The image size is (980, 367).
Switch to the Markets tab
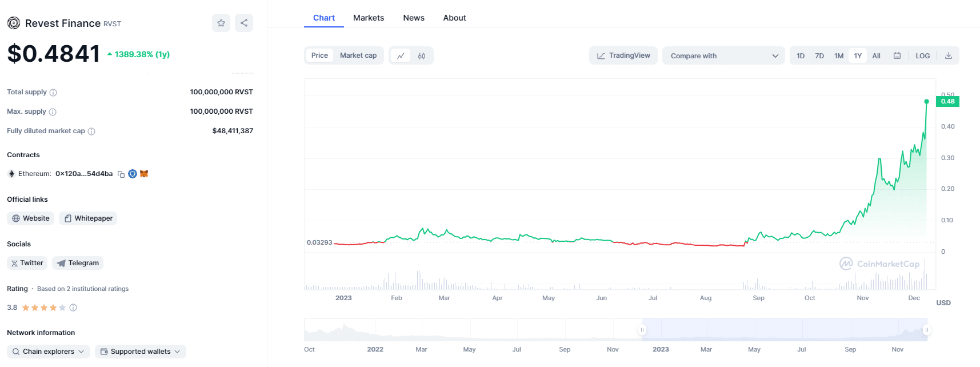click(x=369, y=18)
